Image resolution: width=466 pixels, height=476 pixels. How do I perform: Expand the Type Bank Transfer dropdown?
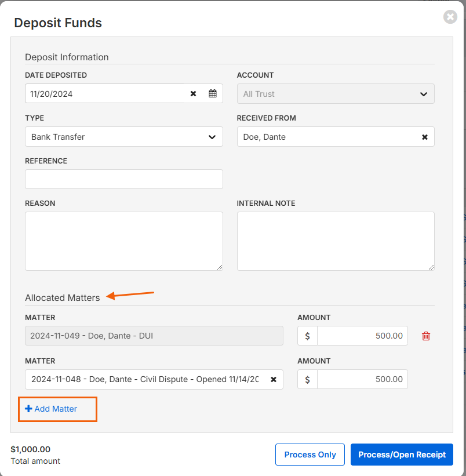pyautogui.click(x=124, y=137)
